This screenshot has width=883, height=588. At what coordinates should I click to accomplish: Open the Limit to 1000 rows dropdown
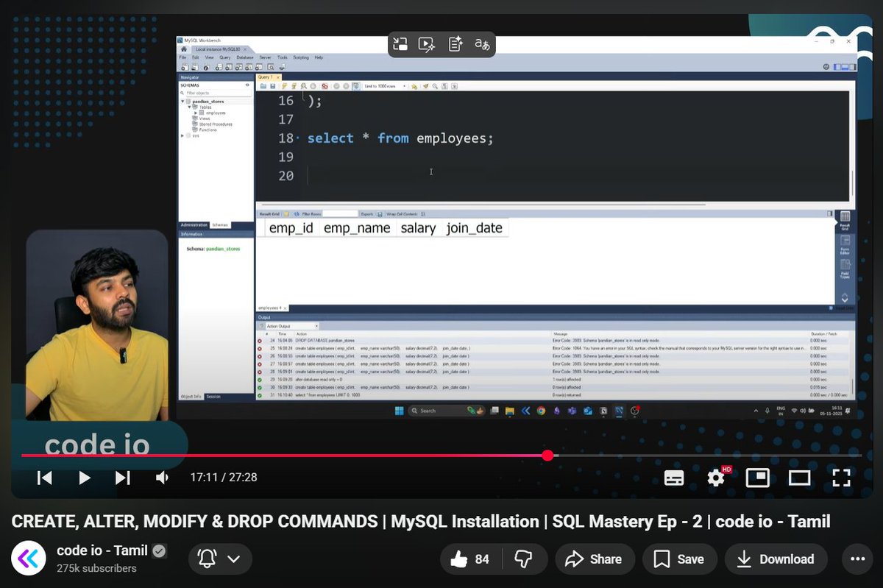click(x=404, y=86)
